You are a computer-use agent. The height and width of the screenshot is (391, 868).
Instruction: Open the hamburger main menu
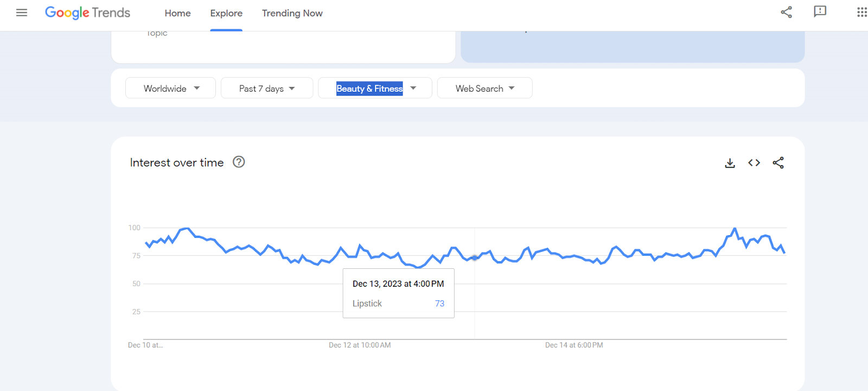pyautogui.click(x=22, y=12)
